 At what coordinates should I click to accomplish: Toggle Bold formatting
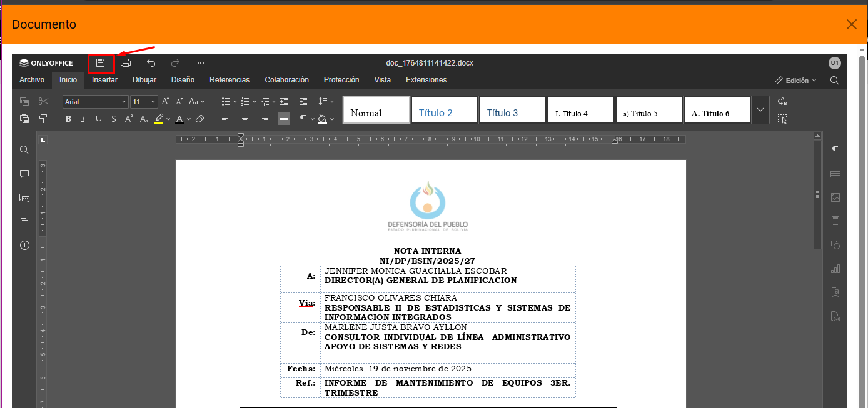[x=68, y=119]
